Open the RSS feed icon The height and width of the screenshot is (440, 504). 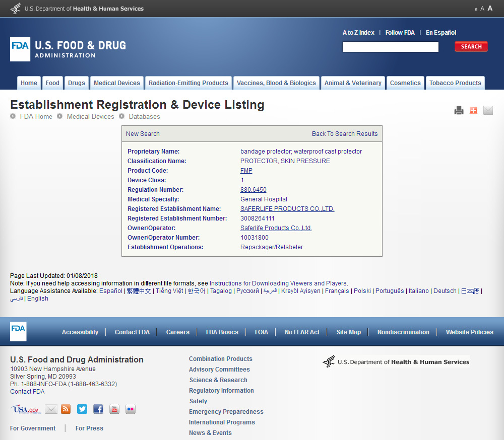pos(66,409)
